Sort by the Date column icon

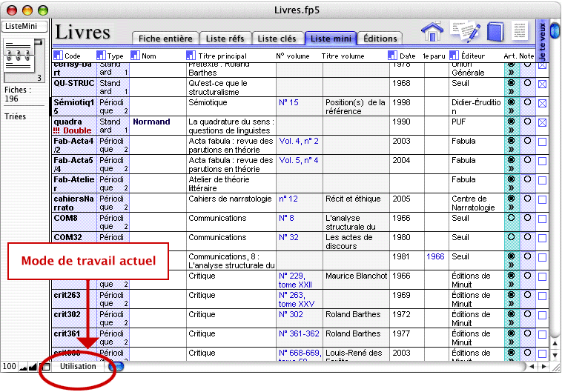click(392, 56)
